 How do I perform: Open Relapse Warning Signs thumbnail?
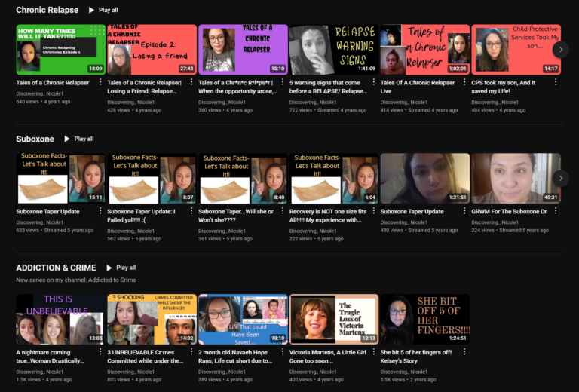tap(334, 50)
